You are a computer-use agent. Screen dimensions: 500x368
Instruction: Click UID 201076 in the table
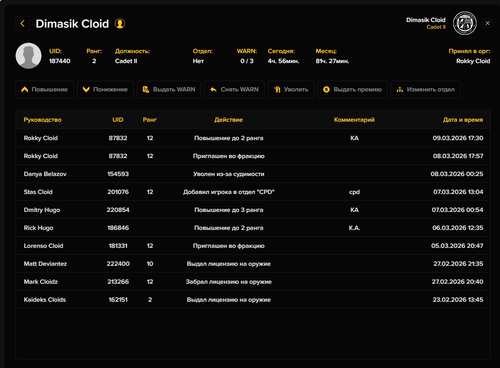(118, 192)
